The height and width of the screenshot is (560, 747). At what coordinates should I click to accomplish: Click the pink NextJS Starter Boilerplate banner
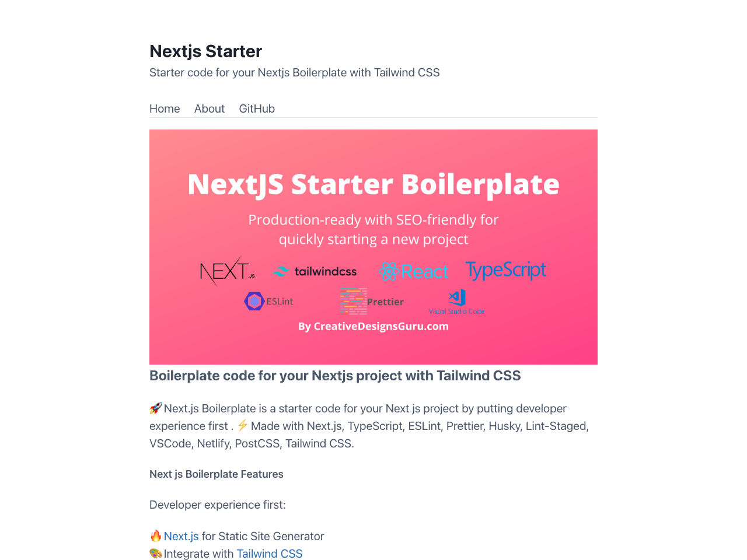pos(373,184)
